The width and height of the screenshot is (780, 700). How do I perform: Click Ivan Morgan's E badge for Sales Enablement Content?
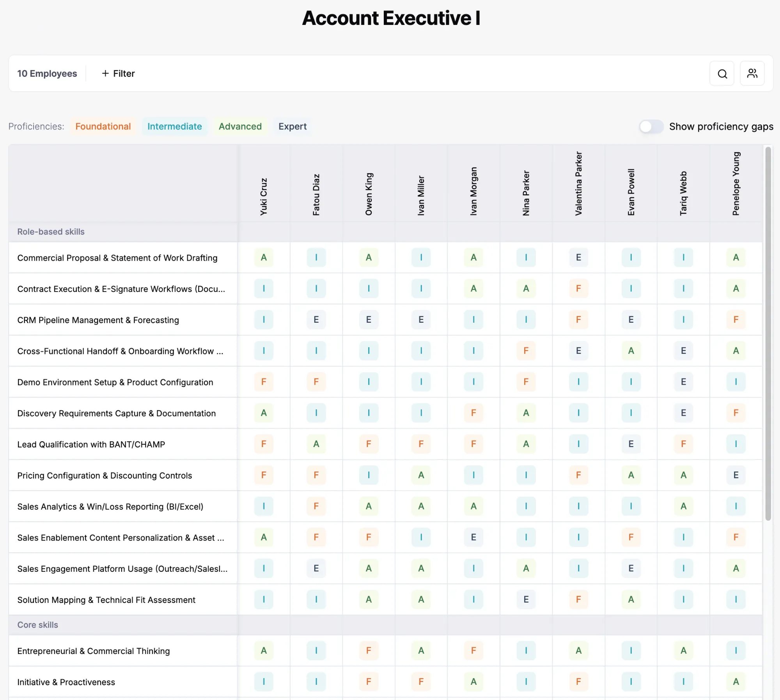coord(473,538)
